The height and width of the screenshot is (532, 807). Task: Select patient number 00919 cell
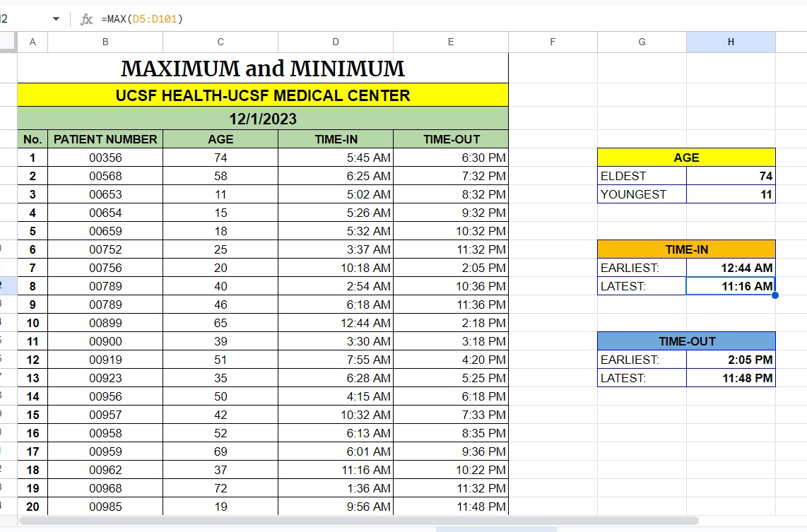pos(105,360)
